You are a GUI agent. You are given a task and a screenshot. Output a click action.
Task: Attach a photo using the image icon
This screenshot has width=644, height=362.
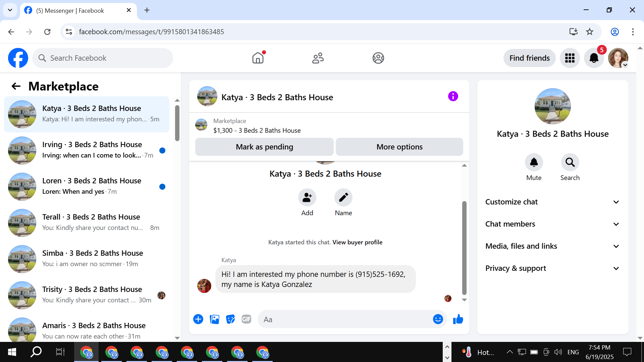[214, 319]
